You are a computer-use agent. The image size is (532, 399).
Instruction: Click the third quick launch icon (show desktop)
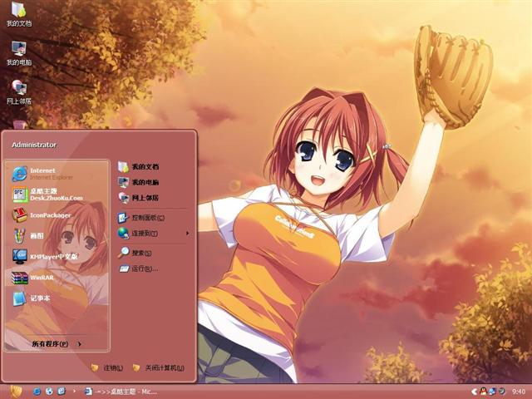62,392
